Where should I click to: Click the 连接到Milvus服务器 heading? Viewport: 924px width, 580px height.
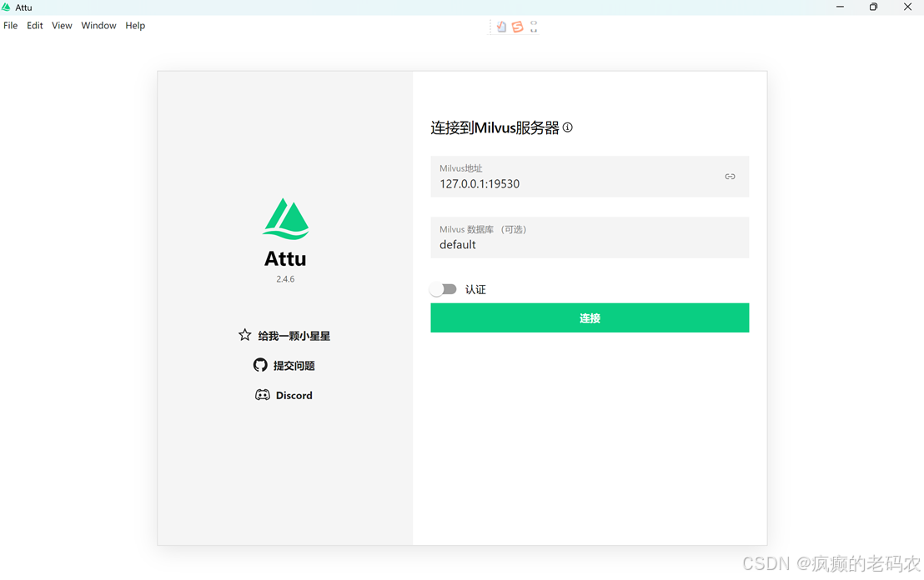pos(495,127)
